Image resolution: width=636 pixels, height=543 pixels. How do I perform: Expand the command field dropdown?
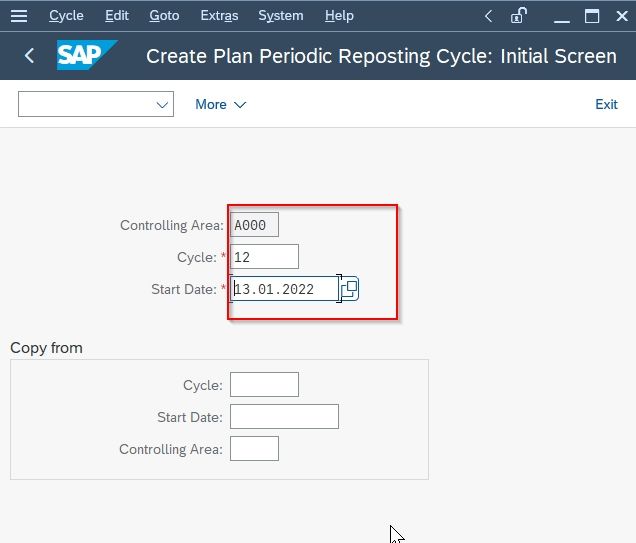point(162,105)
